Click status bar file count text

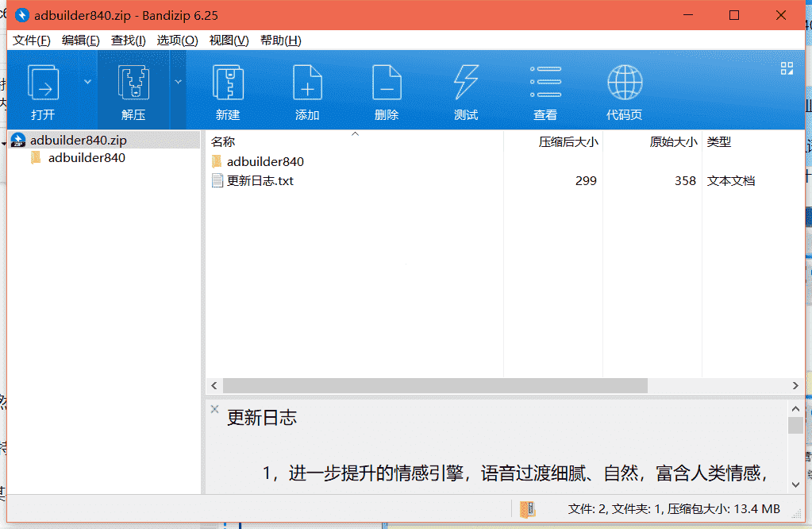674,509
